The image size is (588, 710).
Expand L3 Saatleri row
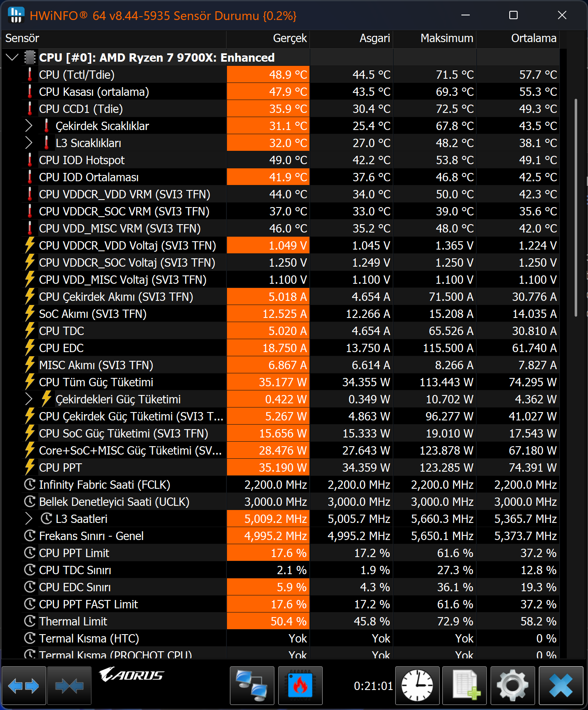tap(28, 519)
